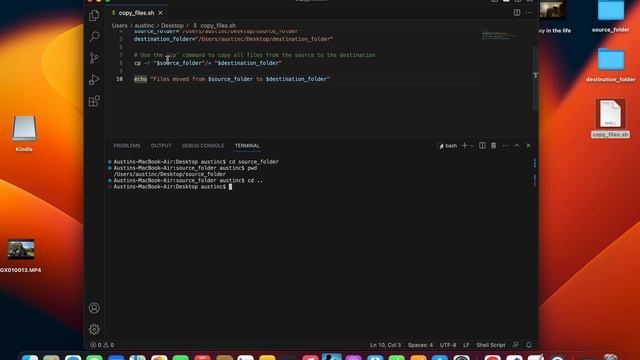Open the Search view in activity bar
Screen dimensions: 640x360
(94, 36)
